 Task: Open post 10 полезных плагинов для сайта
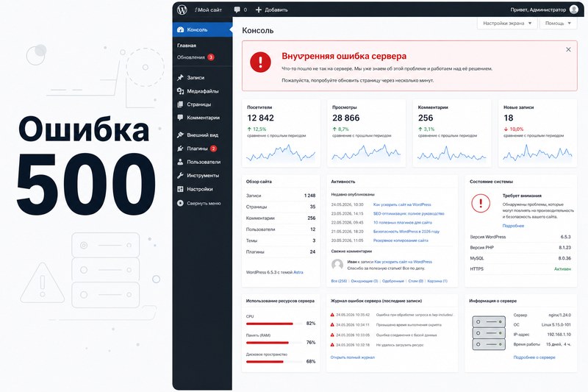[402, 223]
